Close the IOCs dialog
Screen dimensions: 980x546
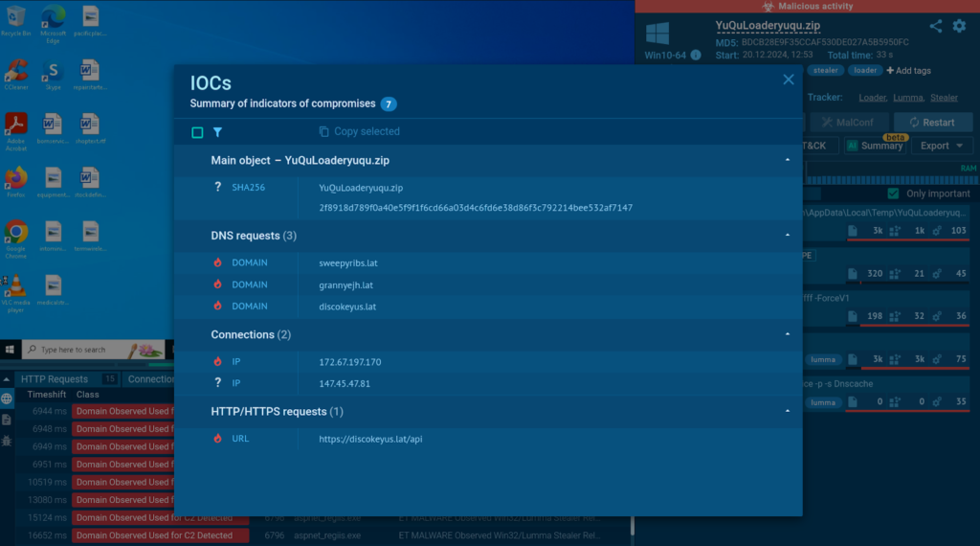click(x=789, y=81)
